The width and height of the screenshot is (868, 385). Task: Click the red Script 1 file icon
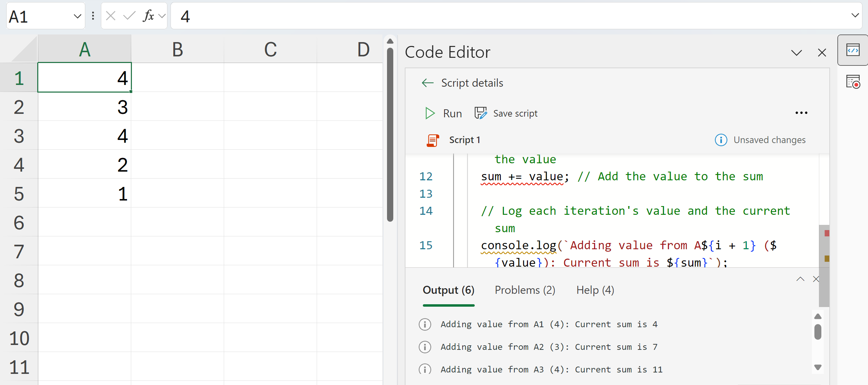pos(433,140)
